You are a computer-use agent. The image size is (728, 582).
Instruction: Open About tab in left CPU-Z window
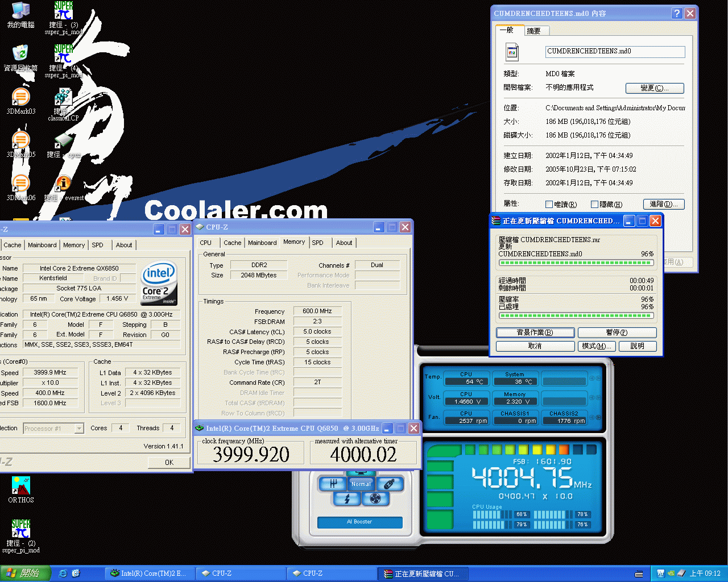[x=124, y=245]
